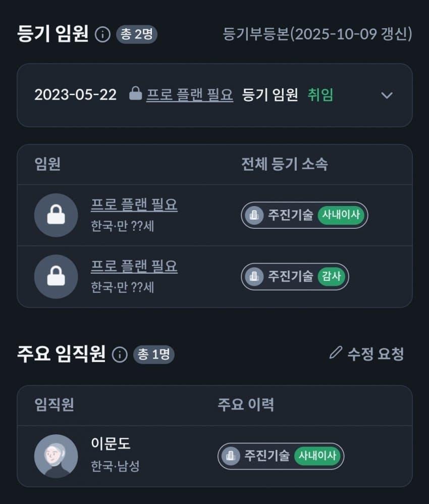This screenshot has height=504, width=429.
Task: Click lock avatar of 감사 executive row
Action: [56, 276]
